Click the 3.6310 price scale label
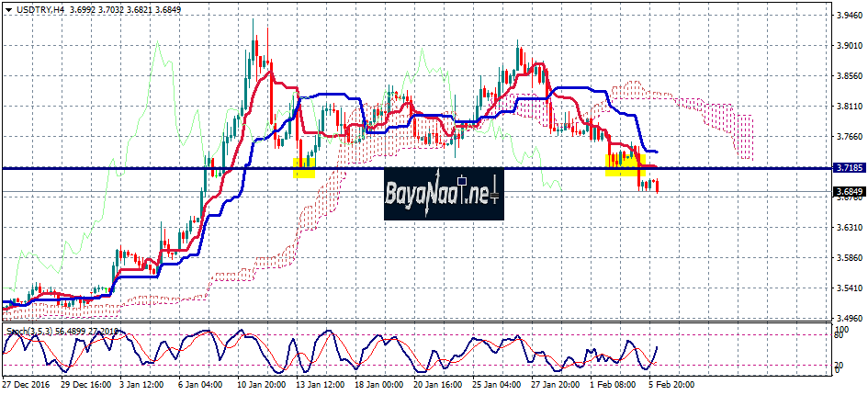This screenshot has width=868, height=395. pyautogui.click(x=847, y=227)
